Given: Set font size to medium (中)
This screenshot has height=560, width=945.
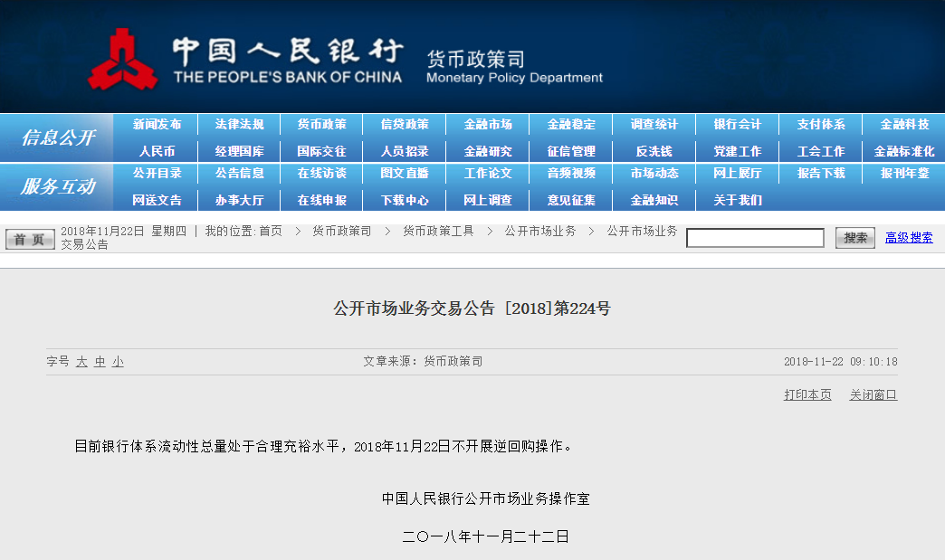Looking at the screenshot, I should point(100,362).
